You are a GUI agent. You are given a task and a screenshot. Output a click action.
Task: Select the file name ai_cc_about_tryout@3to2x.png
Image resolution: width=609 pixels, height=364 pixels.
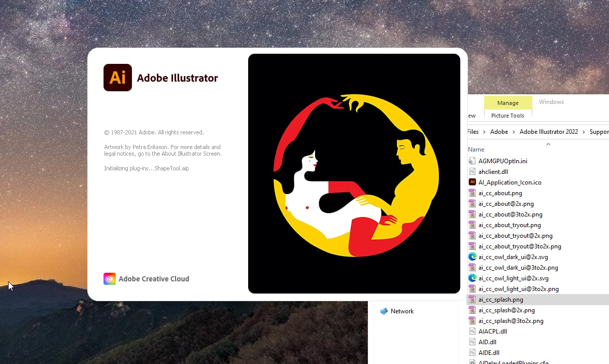[x=520, y=246]
